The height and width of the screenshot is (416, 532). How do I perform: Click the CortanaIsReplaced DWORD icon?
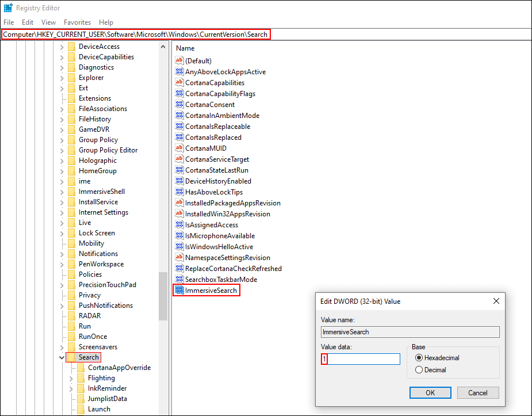coord(179,137)
